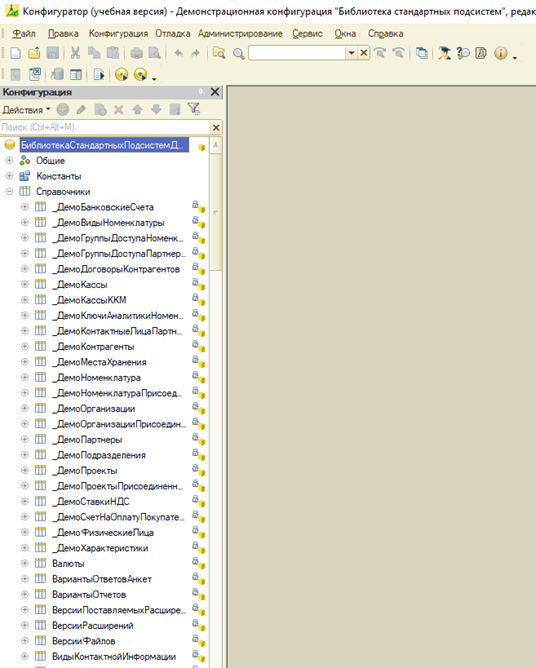Expand the _ДемоКонтрагенты catalog node
This screenshot has height=668, width=536.
[x=25, y=346]
